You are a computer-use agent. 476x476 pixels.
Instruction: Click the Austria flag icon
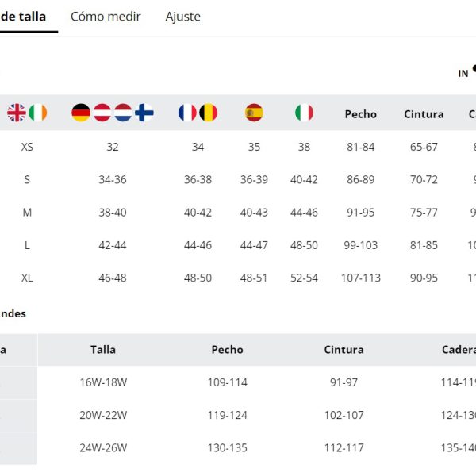pos(102,113)
